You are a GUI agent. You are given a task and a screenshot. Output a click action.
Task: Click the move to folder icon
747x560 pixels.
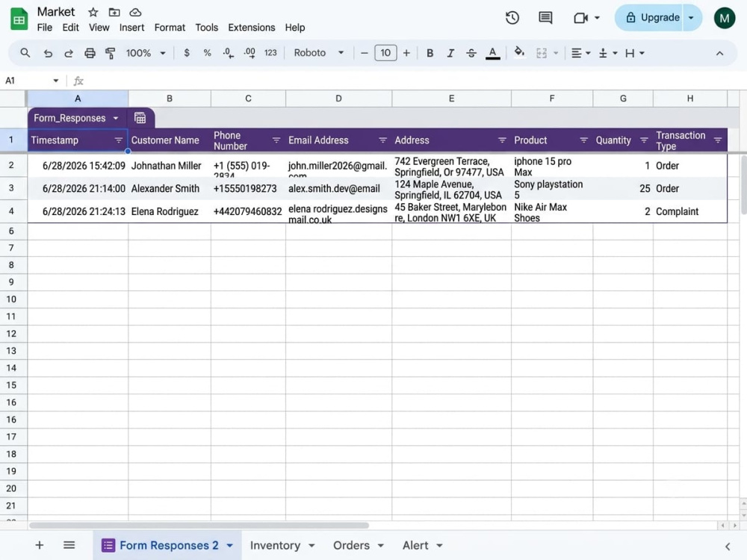(114, 13)
